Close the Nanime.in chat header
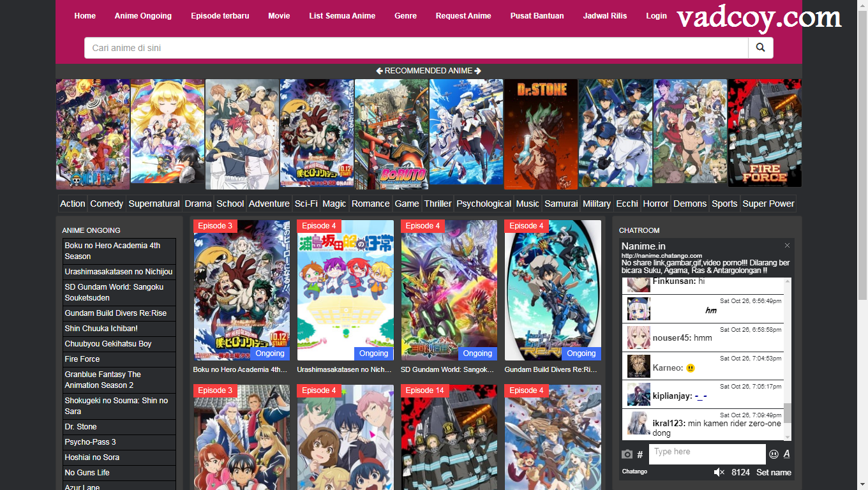 tap(787, 246)
